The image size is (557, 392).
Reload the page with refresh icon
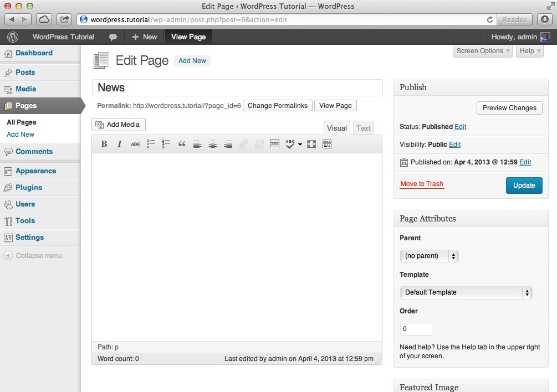pos(490,19)
